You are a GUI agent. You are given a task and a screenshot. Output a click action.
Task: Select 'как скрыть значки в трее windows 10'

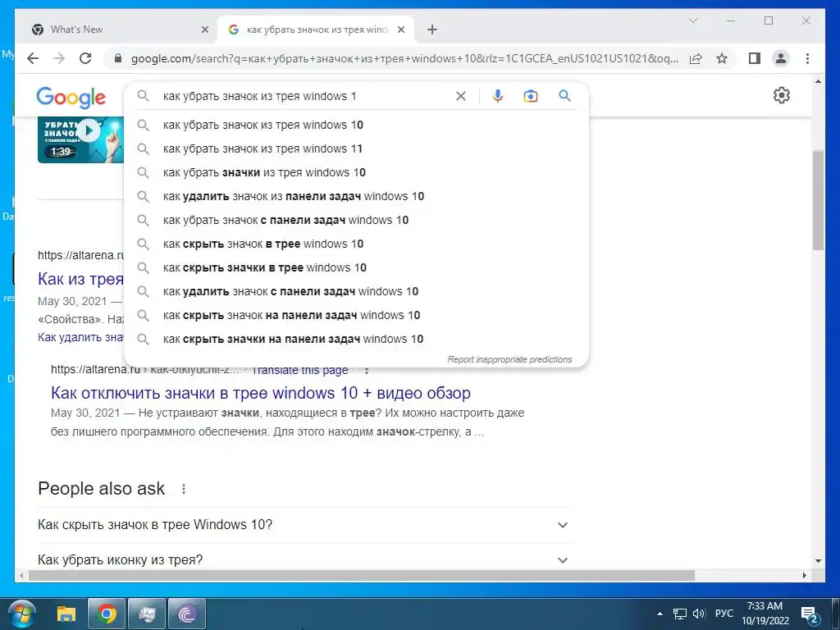tap(356, 267)
